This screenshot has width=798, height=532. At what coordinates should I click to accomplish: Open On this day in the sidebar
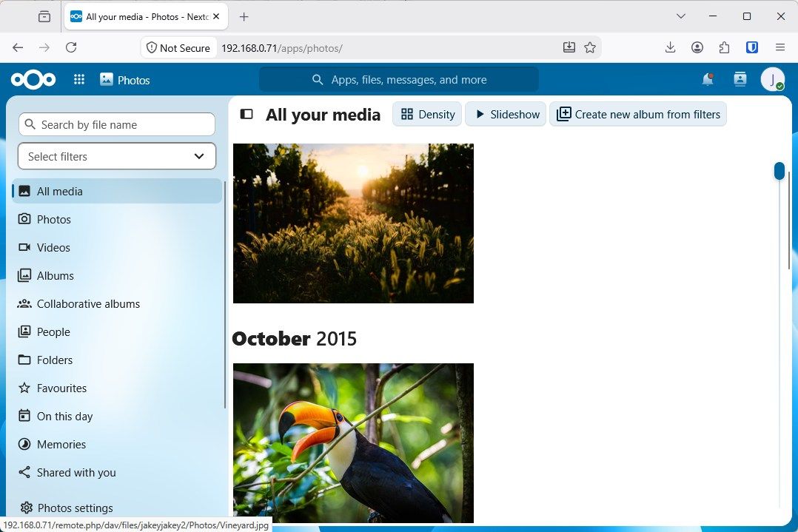coord(117,416)
